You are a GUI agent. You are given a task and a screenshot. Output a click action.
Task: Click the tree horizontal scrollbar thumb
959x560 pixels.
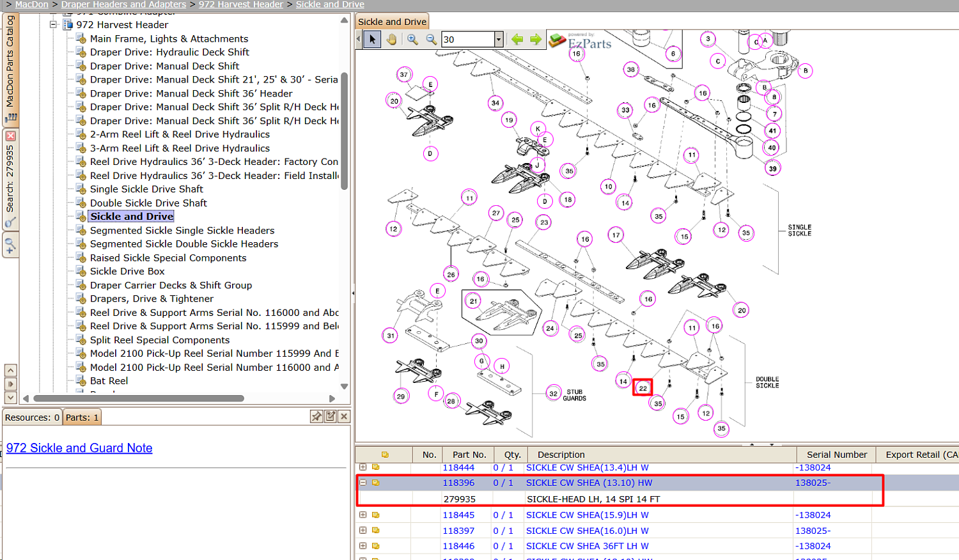click(139, 398)
